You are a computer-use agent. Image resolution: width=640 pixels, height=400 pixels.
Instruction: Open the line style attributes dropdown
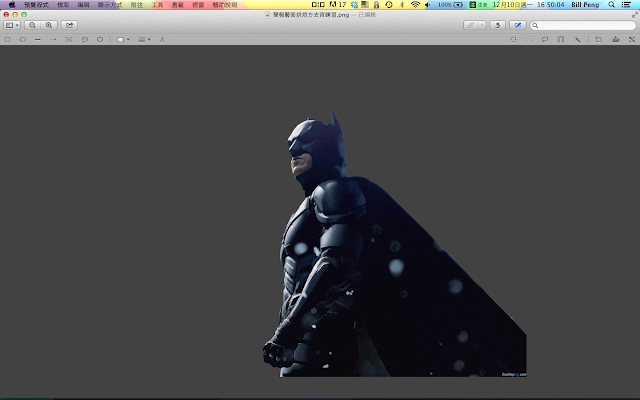coord(144,40)
